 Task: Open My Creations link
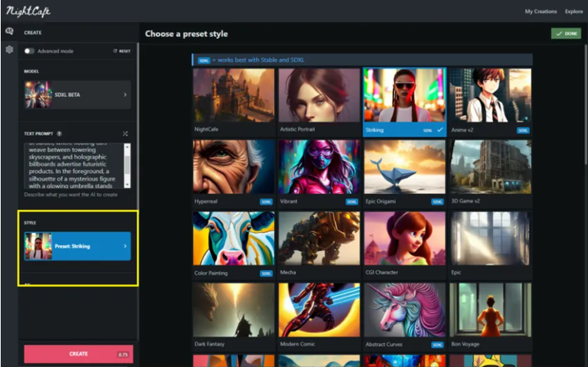(541, 11)
